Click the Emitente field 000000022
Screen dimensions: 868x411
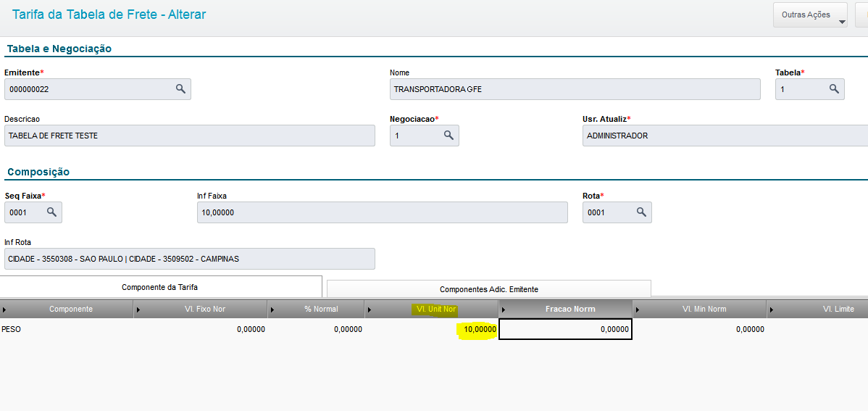(x=97, y=89)
